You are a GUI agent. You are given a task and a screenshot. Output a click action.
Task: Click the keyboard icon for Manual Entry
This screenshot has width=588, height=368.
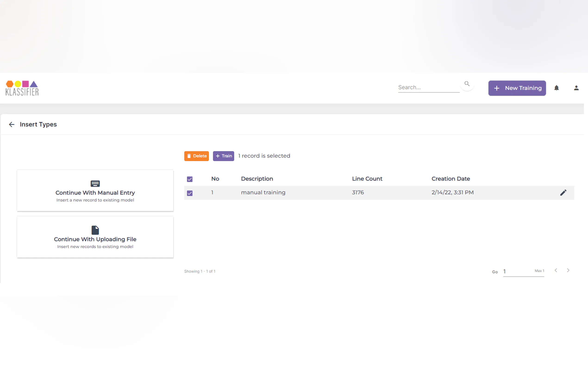(95, 184)
